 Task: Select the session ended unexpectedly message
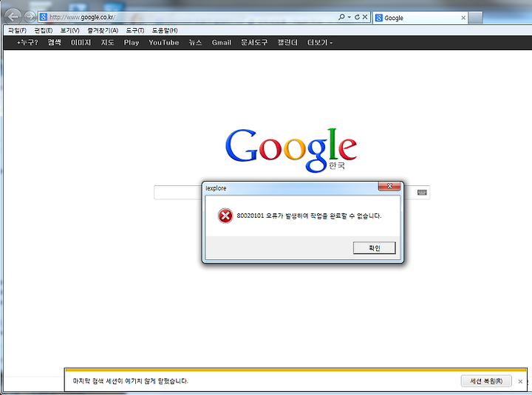coord(130,381)
